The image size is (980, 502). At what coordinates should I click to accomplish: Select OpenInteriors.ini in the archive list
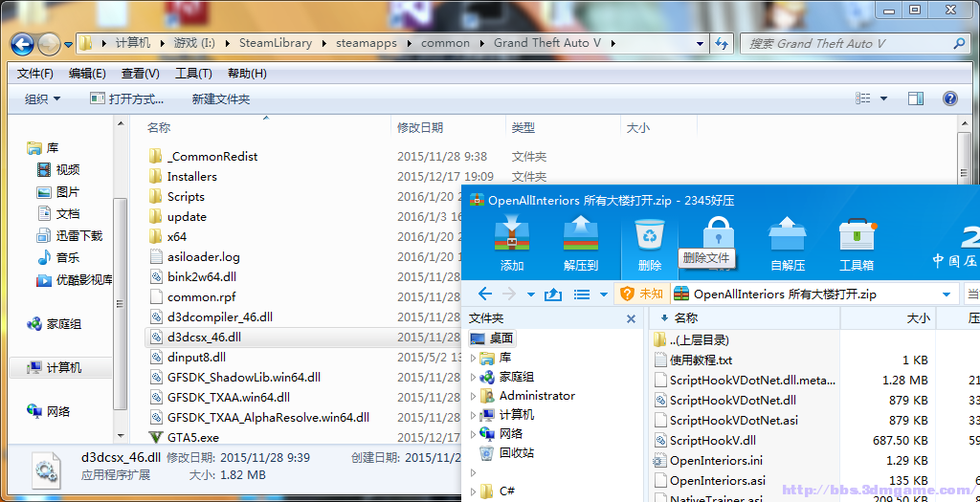point(707,461)
